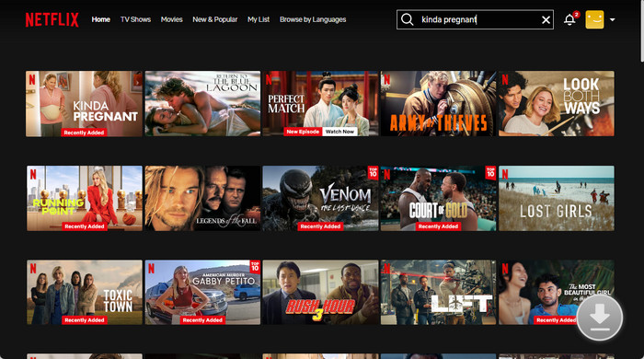This screenshot has height=359, width=644.
Task: Select New & Popular
Action: 214,19
